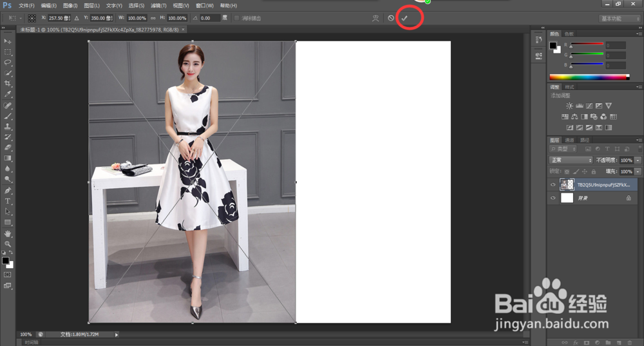
Task: Add a Levels adjustment
Action: (x=579, y=106)
